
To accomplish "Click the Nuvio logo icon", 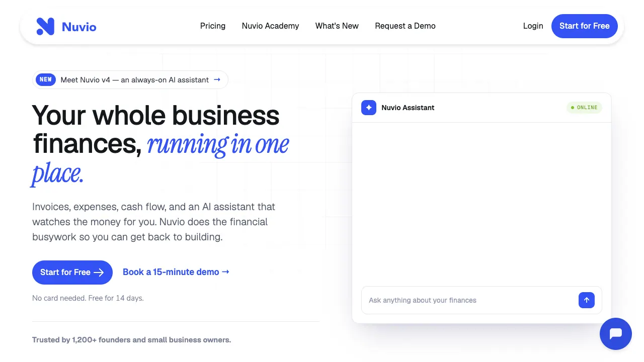I will point(45,26).
